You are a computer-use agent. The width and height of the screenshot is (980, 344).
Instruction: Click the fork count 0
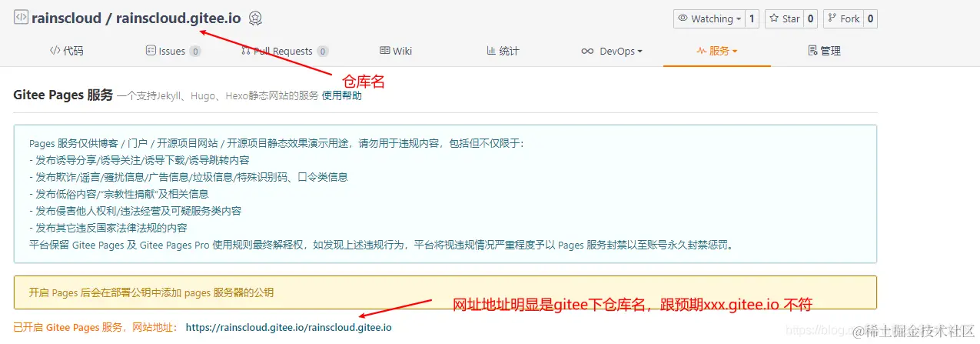(x=870, y=18)
